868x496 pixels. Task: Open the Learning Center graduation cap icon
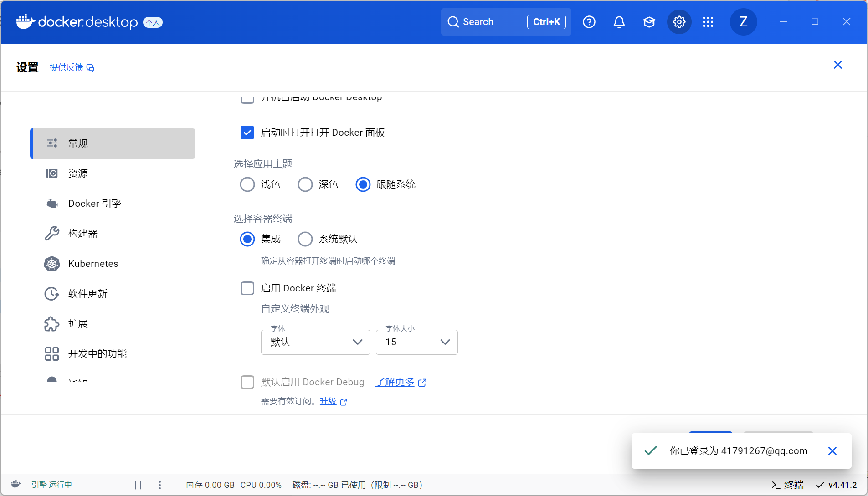coord(649,22)
